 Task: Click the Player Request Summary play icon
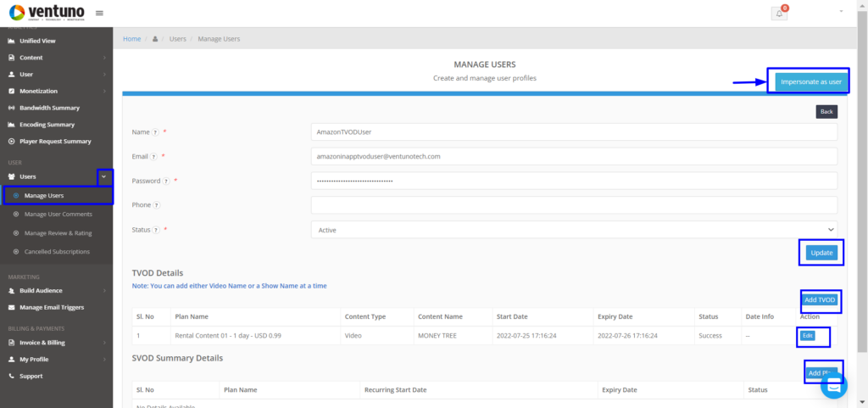click(x=12, y=141)
